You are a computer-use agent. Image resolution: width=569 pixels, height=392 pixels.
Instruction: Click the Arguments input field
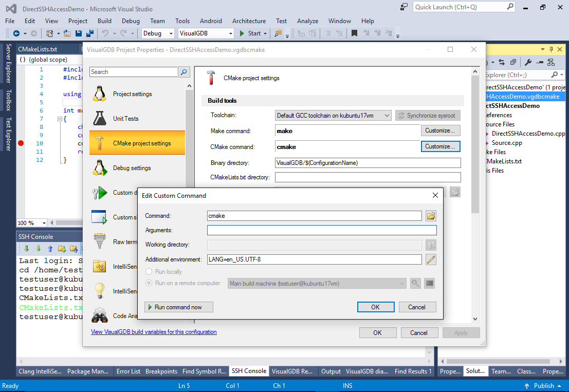tap(322, 230)
